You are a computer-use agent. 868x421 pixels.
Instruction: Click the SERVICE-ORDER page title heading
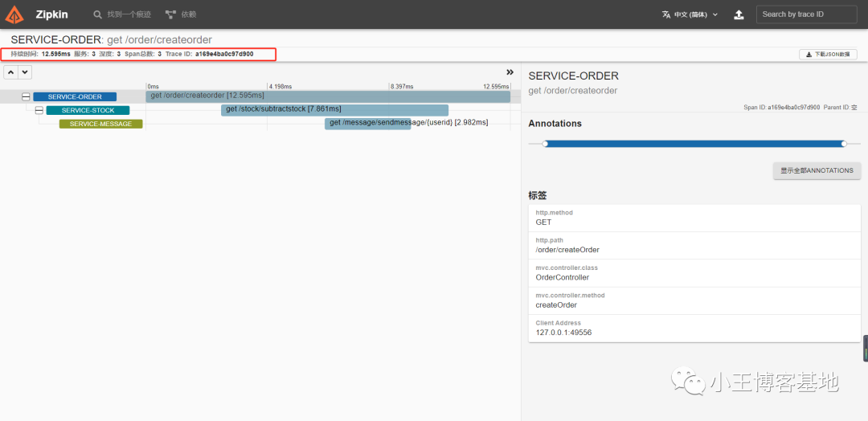tap(111, 40)
